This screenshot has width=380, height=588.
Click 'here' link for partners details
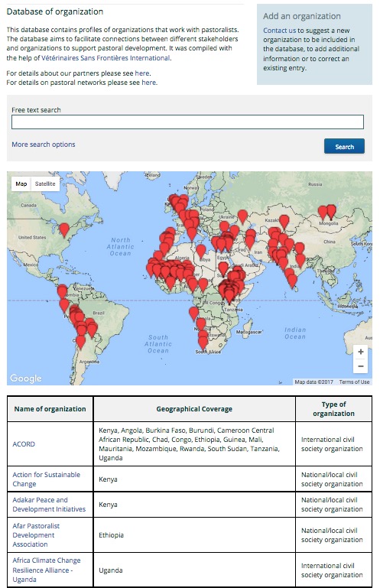[x=141, y=73]
